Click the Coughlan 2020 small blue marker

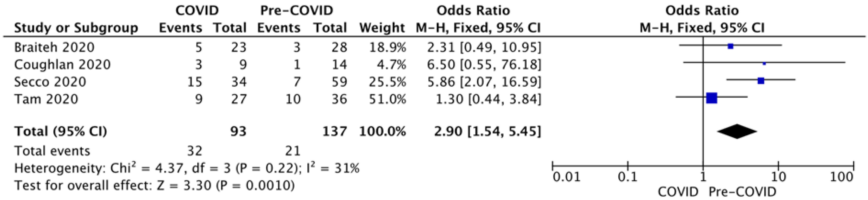point(764,63)
